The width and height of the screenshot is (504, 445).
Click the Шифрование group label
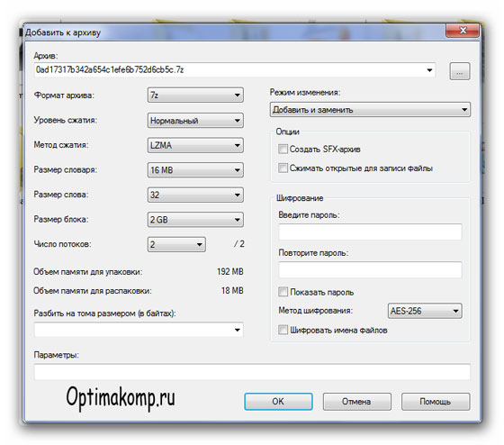click(300, 198)
